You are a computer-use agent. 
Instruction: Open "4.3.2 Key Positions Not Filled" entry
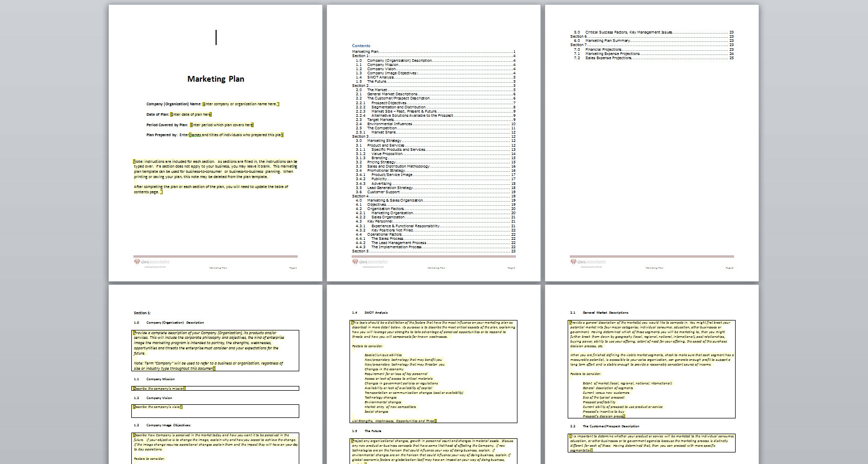click(435, 230)
